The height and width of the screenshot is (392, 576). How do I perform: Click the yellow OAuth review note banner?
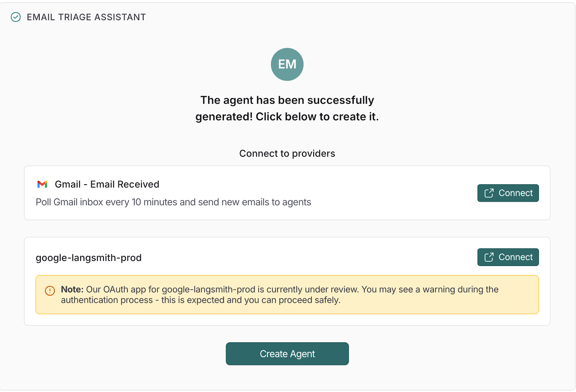tap(287, 294)
